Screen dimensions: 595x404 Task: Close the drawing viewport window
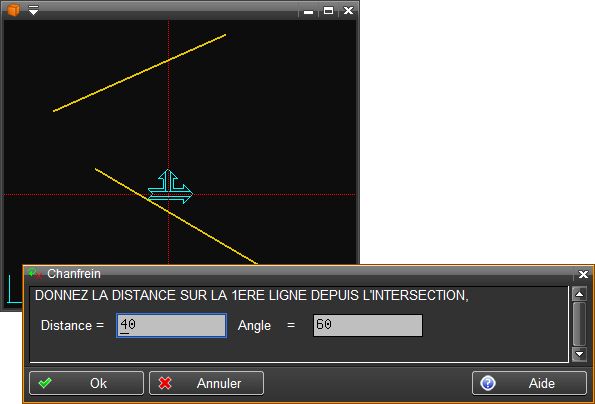[348, 11]
